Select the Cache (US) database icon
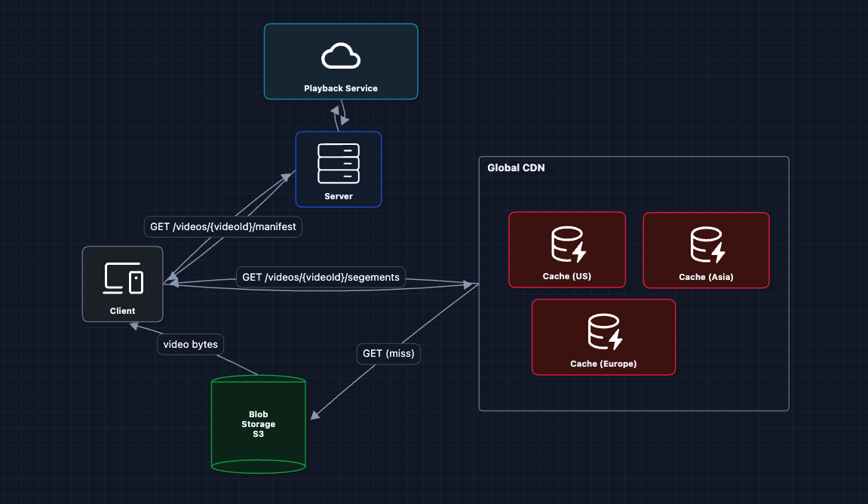 (567, 243)
